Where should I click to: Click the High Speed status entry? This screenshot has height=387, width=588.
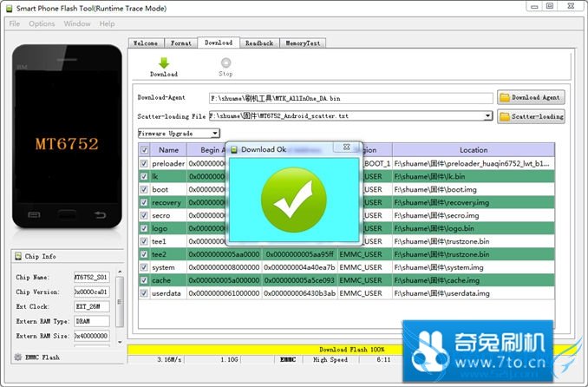pos(330,359)
